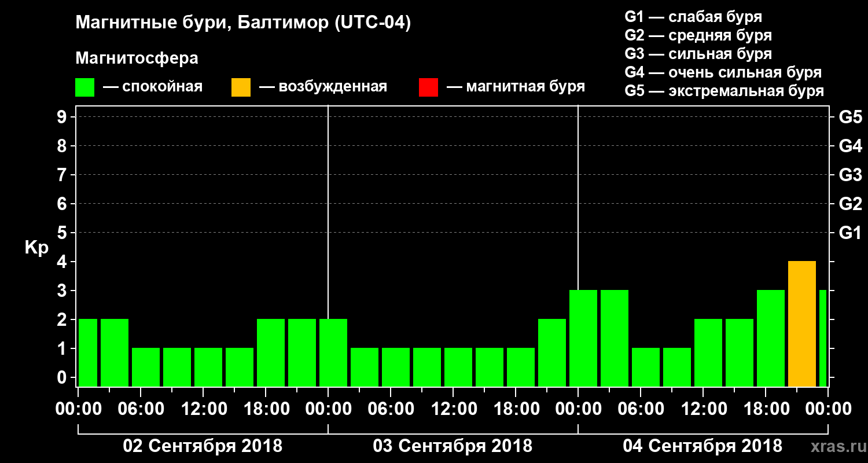Click the Kp value 9 on left axis
This screenshot has height=463, width=868.
63,117
